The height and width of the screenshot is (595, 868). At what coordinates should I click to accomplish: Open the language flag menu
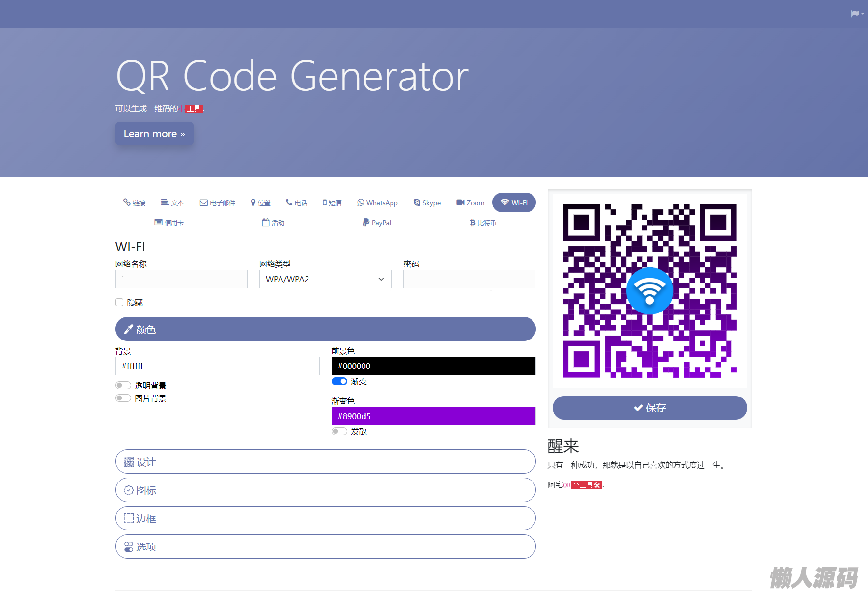(x=857, y=14)
